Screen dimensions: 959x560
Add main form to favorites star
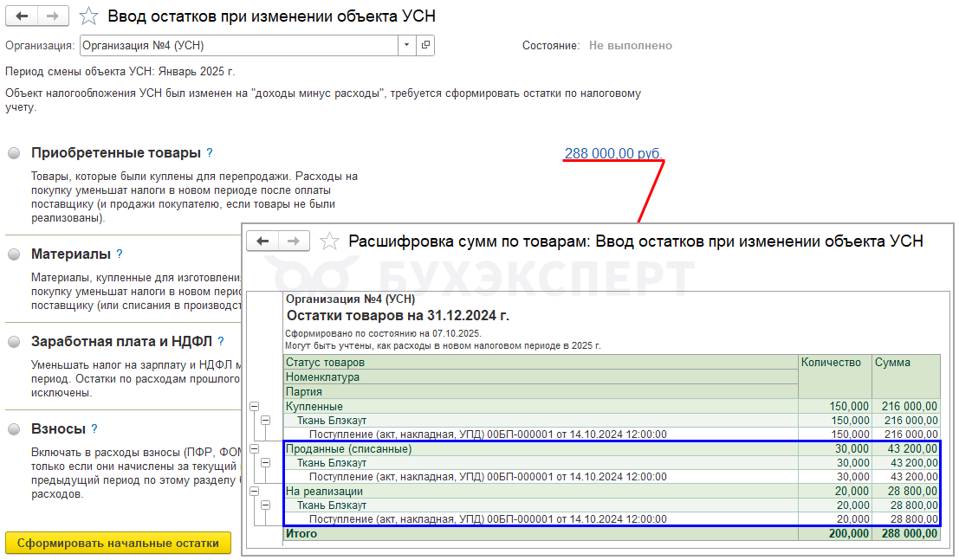[x=88, y=16]
